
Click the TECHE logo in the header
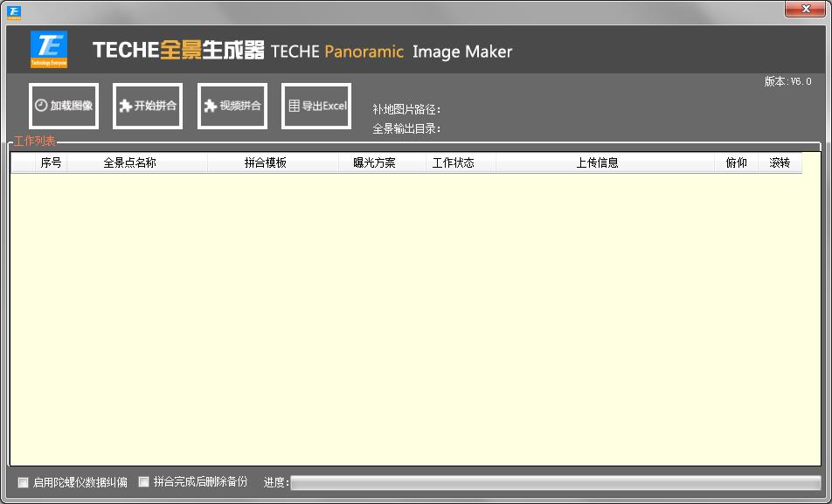point(51,51)
